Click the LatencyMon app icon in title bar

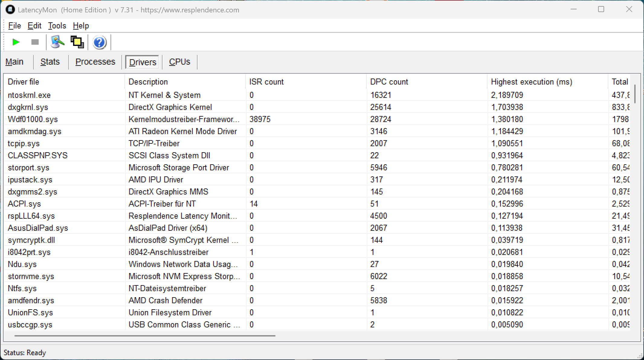(10, 10)
